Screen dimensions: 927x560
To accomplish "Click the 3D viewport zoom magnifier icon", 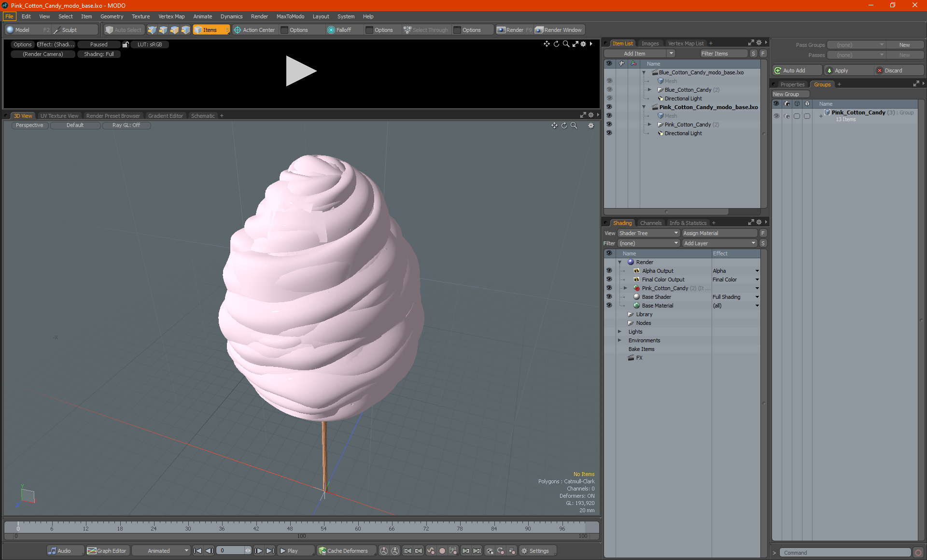I will point(574,126).
